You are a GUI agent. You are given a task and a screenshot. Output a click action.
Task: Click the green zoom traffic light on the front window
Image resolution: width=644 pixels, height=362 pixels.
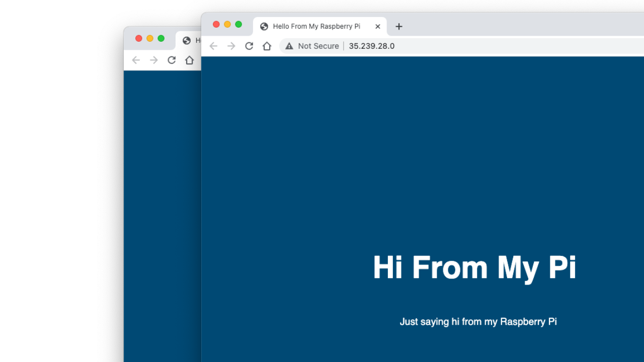pyautogui.click(x=238, y=24)
